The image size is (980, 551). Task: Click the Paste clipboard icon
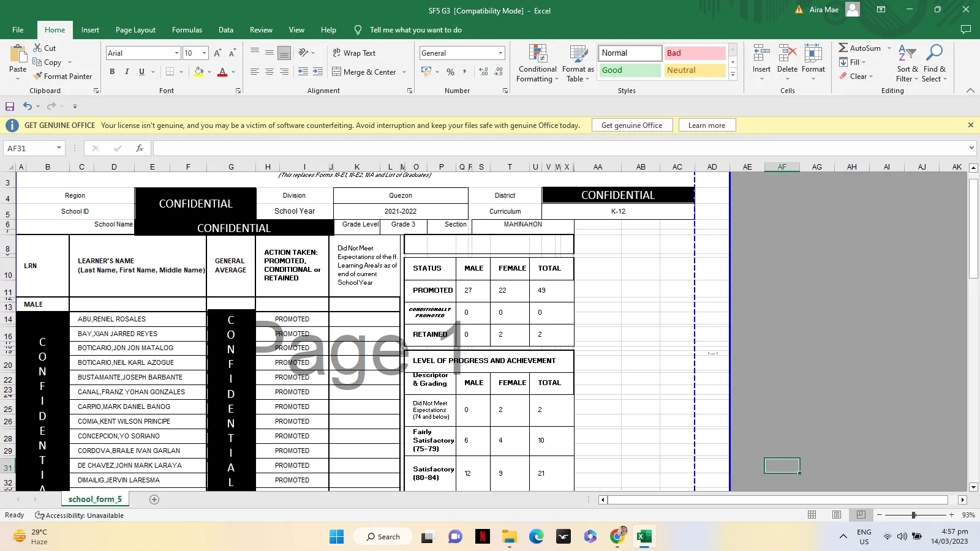tap(18, 54)
